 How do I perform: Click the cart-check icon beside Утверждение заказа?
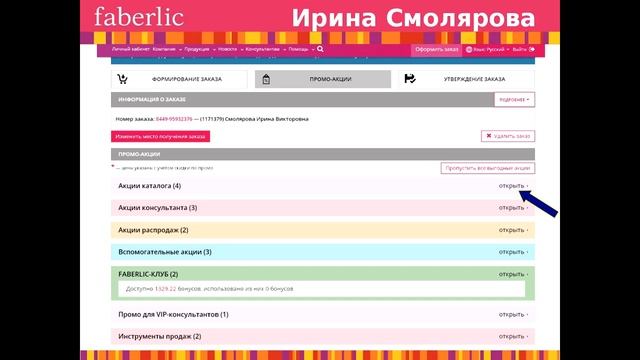410,78
